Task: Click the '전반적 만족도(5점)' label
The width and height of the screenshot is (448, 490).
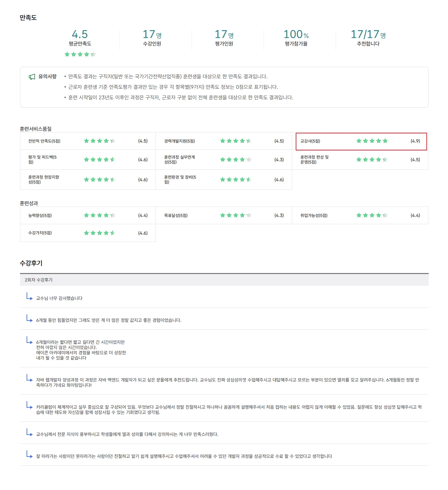Action: tap(44, 141)
